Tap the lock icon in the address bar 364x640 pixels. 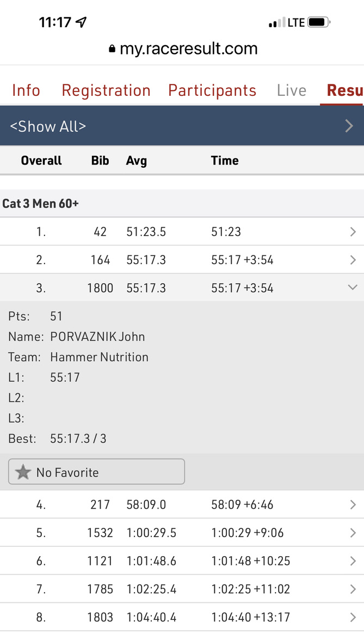[x=112, y=49]
